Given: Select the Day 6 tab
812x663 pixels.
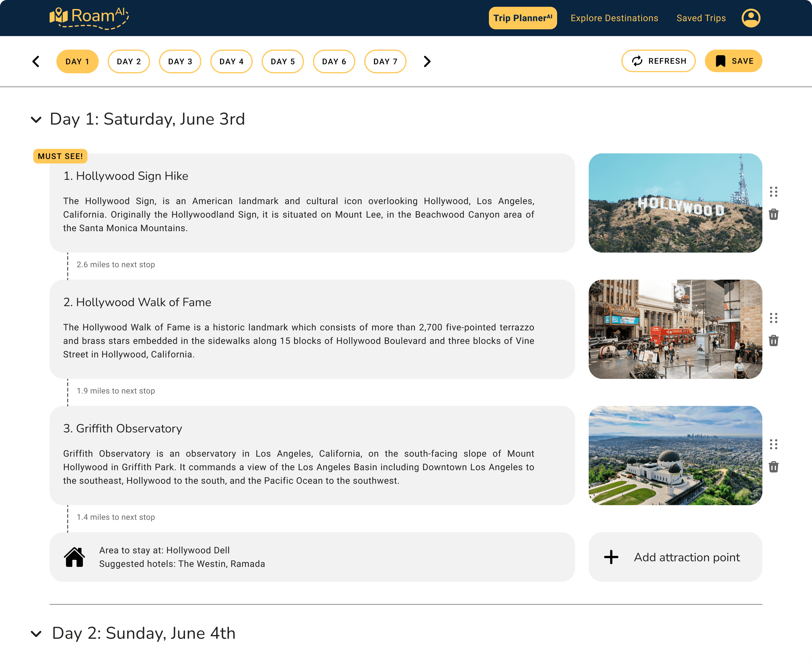Looking at the screenshot, I should (x=334, y=61).
